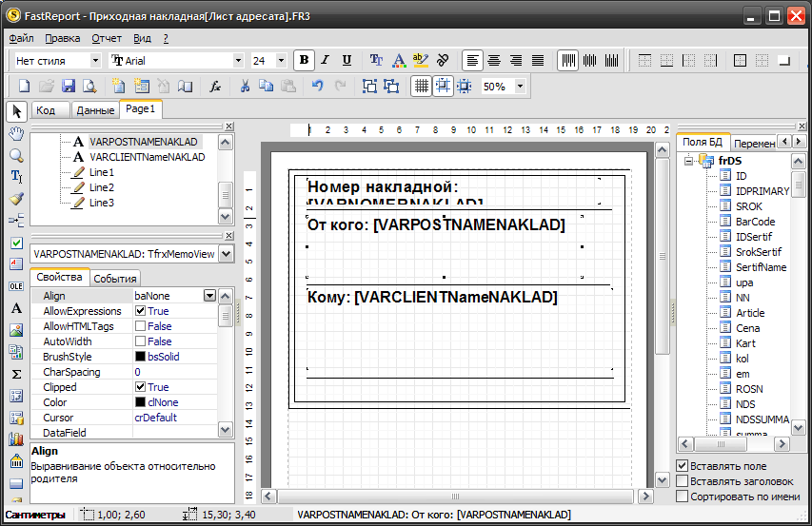The height and width of the screenshot is (526, 812).
Task: Select VARCLIENTNameNAKLAD in report tree
Action: [147, 157]
